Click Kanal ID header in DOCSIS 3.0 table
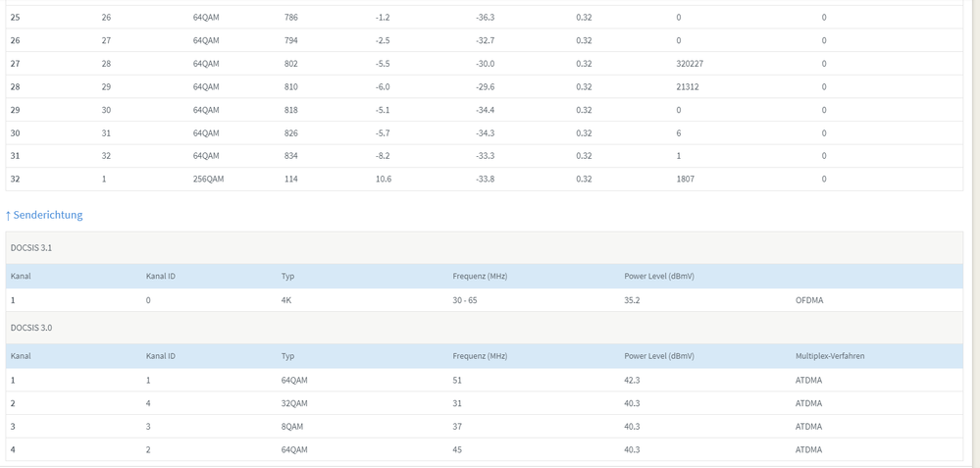The image size is (980, 468). coord(161,356)
